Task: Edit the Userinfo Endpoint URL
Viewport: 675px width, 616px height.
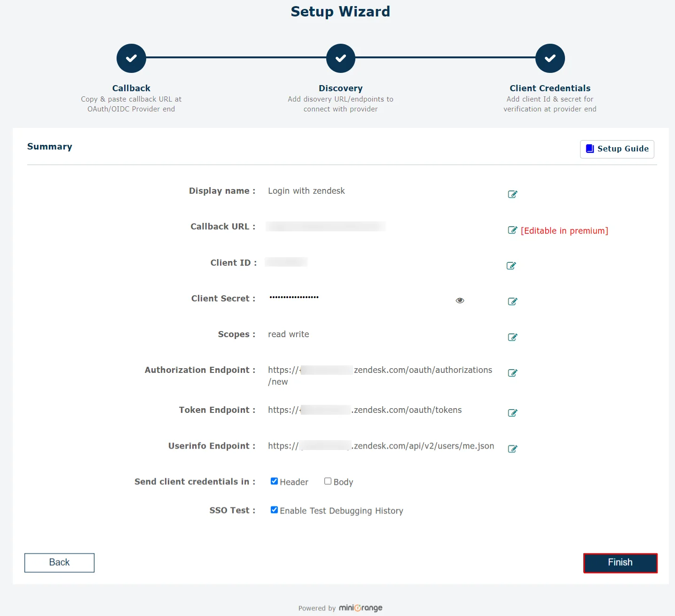Action: 512,449
